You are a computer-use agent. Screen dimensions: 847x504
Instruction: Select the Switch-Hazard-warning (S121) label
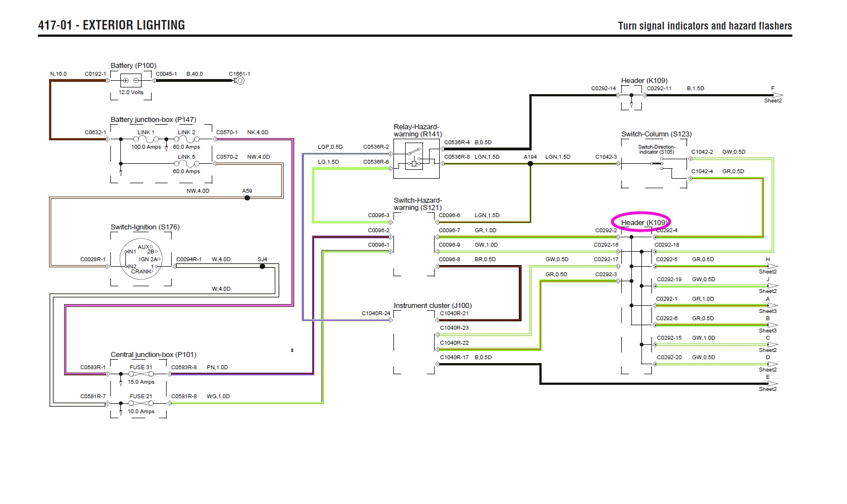[x=417, y=204]
